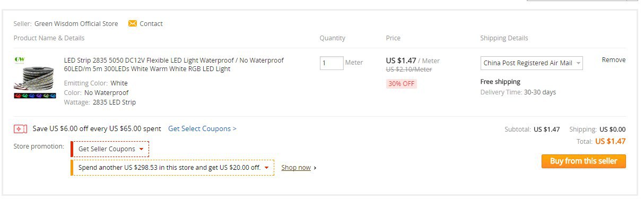Click the coupon ticket icon beside Save US $6.00
Viewport: 644px width, 199px height.
[20, 128]
